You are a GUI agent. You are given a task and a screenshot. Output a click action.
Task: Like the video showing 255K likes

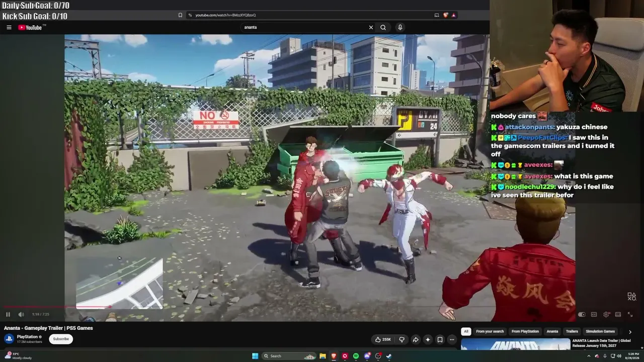(x=383, y=339)
